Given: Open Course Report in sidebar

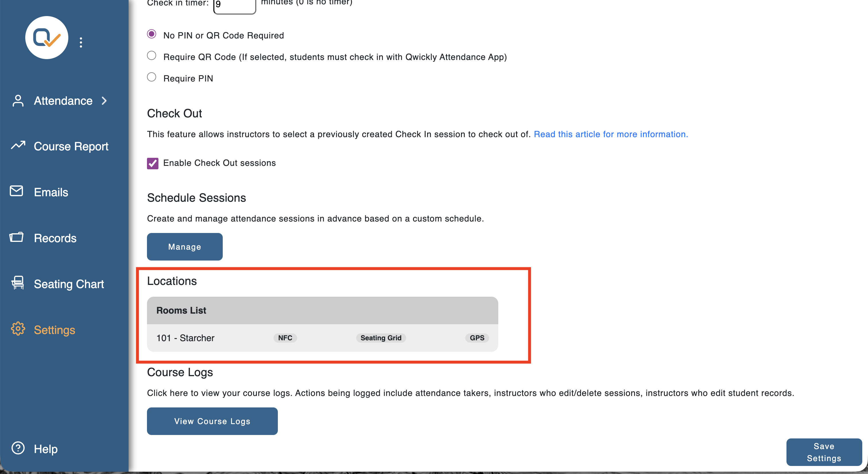Looking at the screenshot, I should tap(71, 147).
